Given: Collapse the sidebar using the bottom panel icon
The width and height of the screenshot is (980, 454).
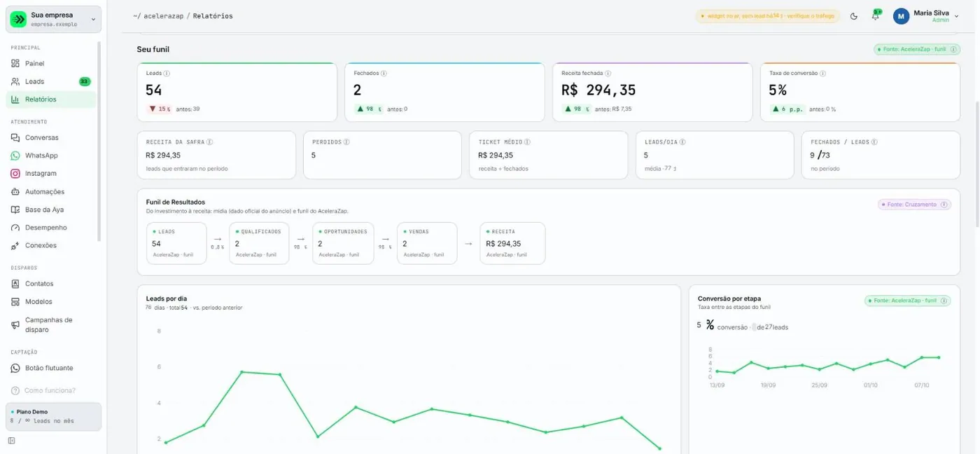Looking at the screenshot, I should coord(11,441).
